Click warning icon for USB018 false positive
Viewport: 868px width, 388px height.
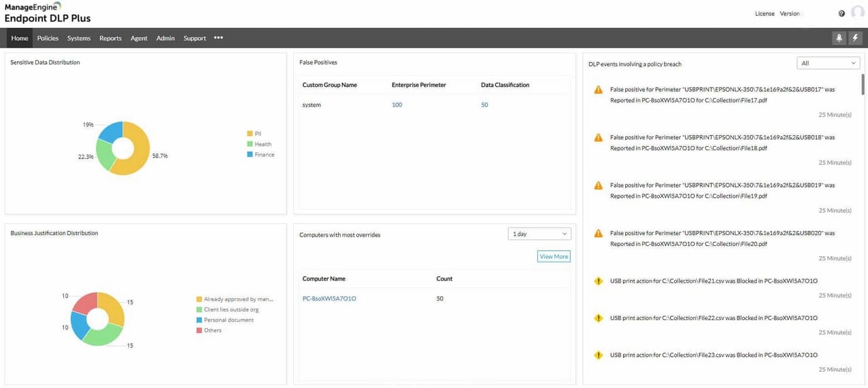(x=599, y=137)
